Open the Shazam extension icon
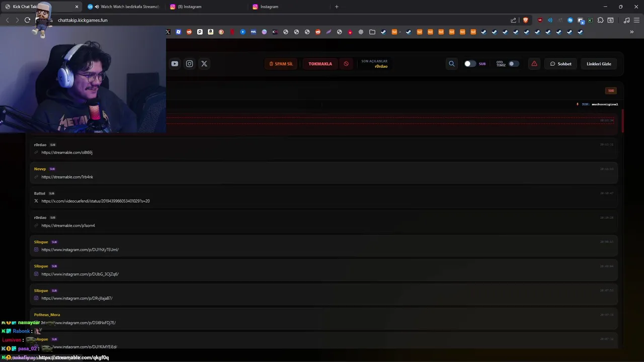The width and height of the screenshot is (644, 362). point(570,20)
